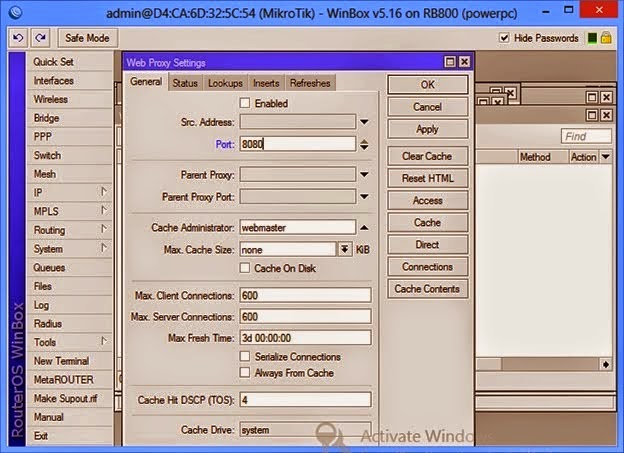Screen dimensions: 624x453
Task: Click the Port field stepper arrows
Action: point(364,144)
